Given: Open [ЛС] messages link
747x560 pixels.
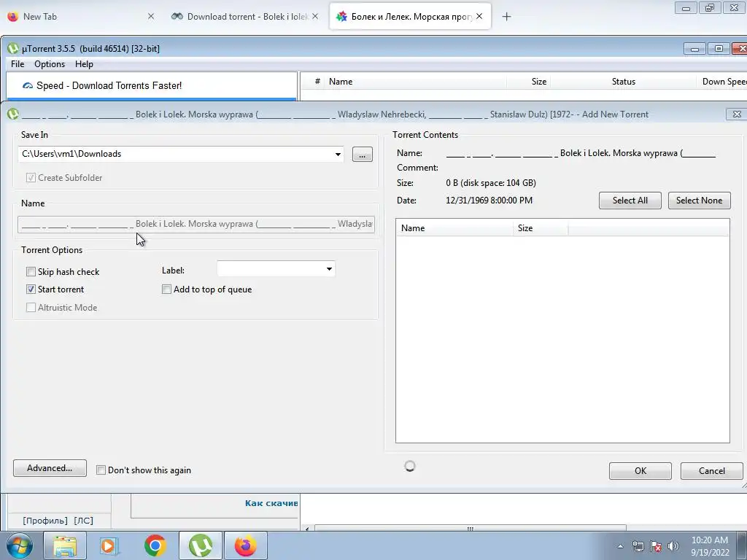Looking at the screenshot, I should click(83, 521).
